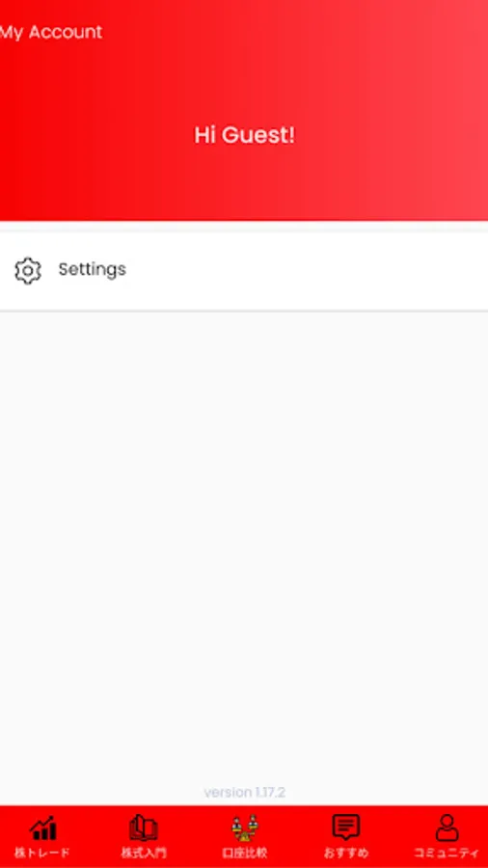Tap the bar chart icon for 株トレード
Viewport: 488px width, 868px height.
tap(42, 828)
